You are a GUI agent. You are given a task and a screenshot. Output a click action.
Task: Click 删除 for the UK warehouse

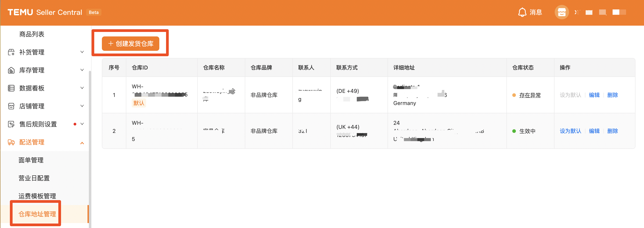[x=613, y=131]
